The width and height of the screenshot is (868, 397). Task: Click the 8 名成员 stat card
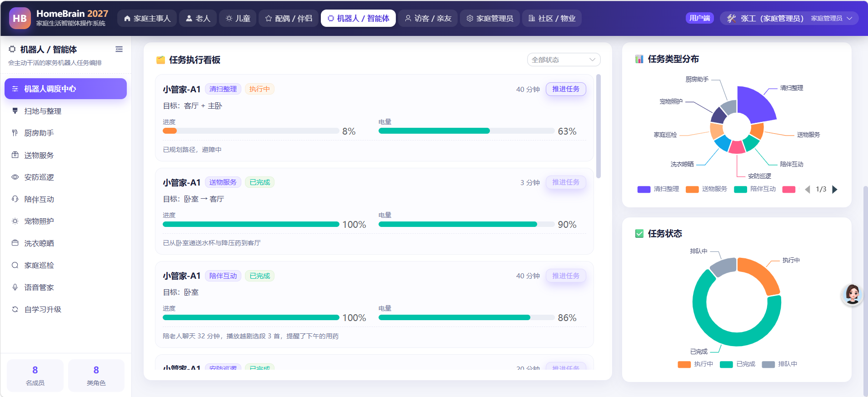35,376
